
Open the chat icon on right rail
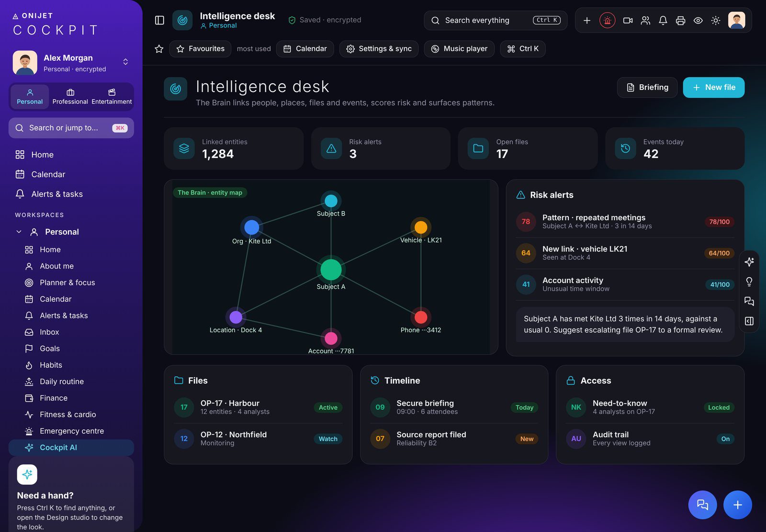click(749, 301)
